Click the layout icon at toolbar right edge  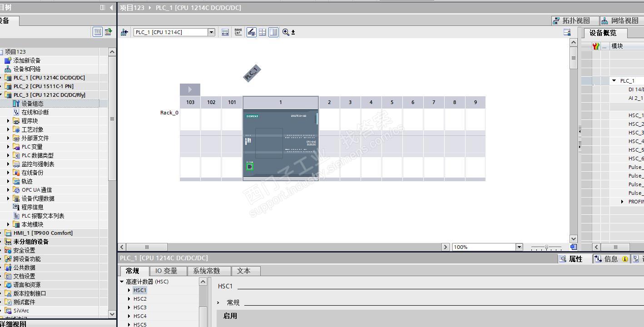click(567, 32)
